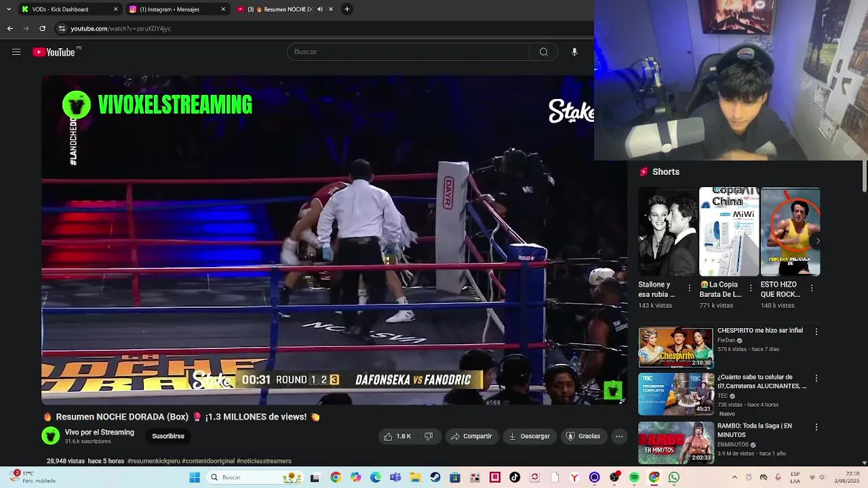Open CHESPIRITO me hizo ser infiel thumbnail
868x488 pixels.
pos(675,348)
